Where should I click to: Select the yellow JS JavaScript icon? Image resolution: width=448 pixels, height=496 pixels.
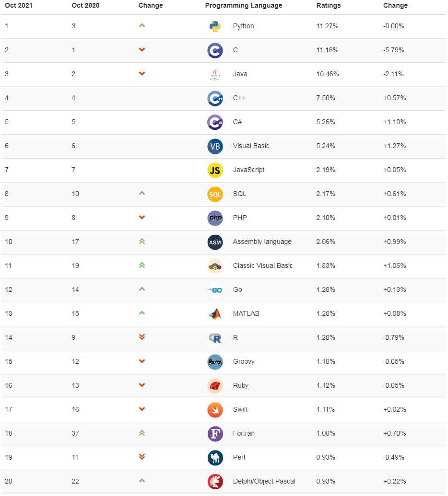(215, 170)
